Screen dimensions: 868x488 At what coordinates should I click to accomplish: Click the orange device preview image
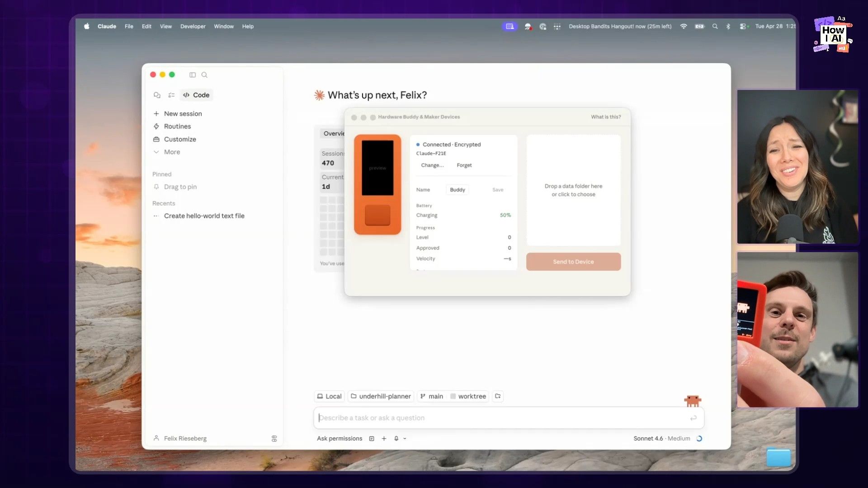coord(377,184)
